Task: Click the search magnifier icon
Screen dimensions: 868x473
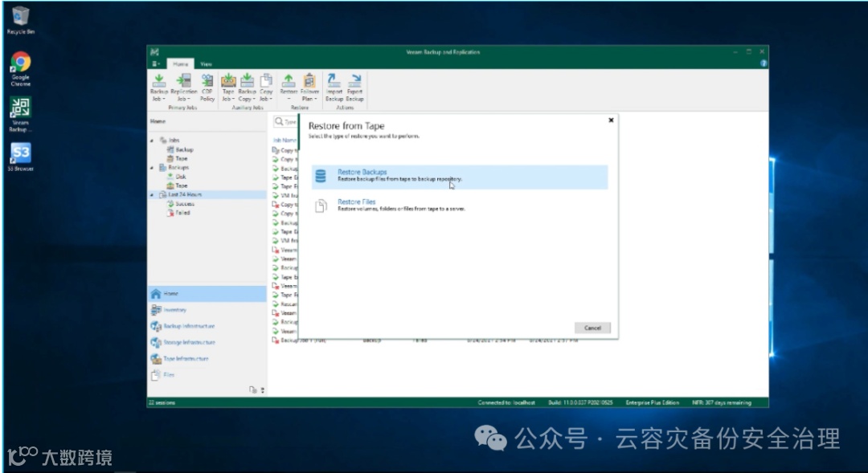Action: click(x=279, y=121)
